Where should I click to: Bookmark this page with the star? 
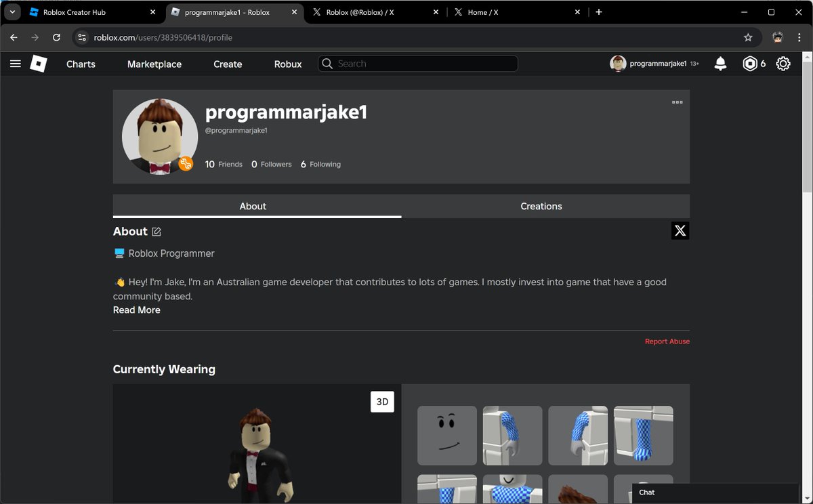(x=747, y=37)
